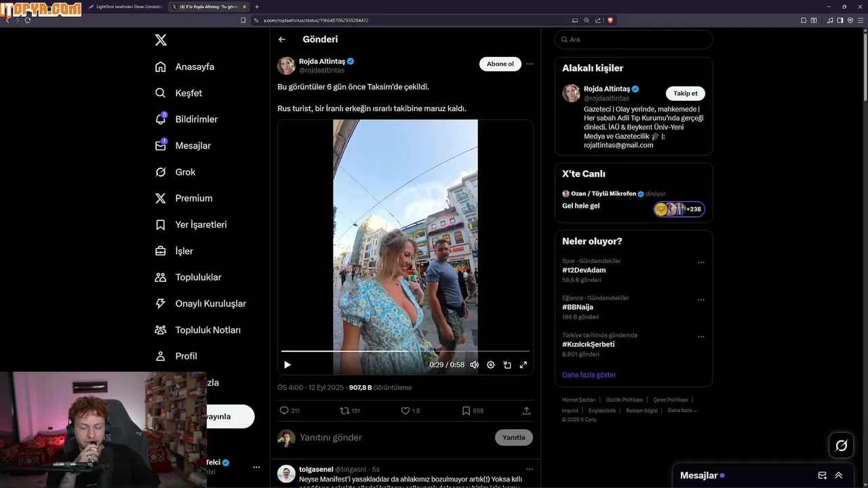Open İşler in sidebar
The image size is (868, 488).
[x=174, y=251]
